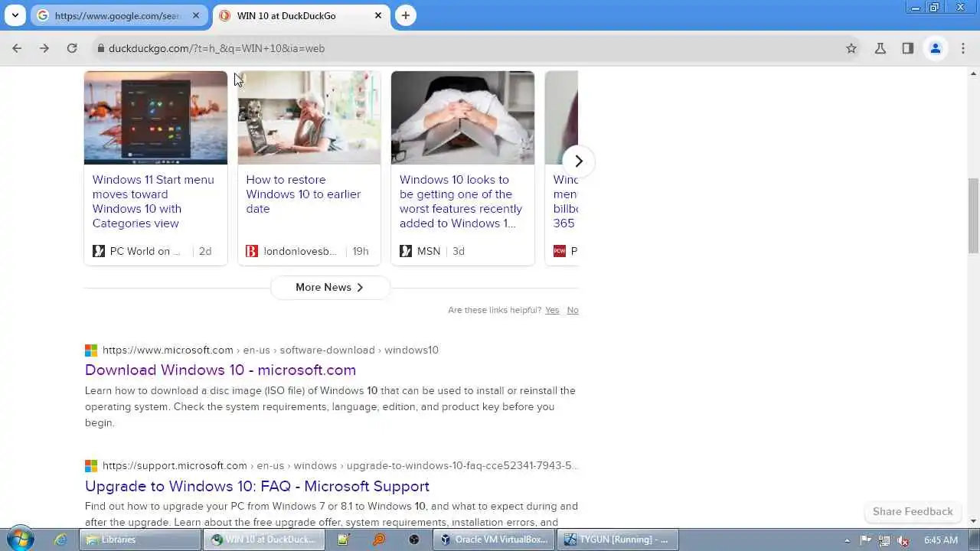Open the Chrome three-dot menu
980x551 pixels.
pyautogui.click(x=963, y=48)
